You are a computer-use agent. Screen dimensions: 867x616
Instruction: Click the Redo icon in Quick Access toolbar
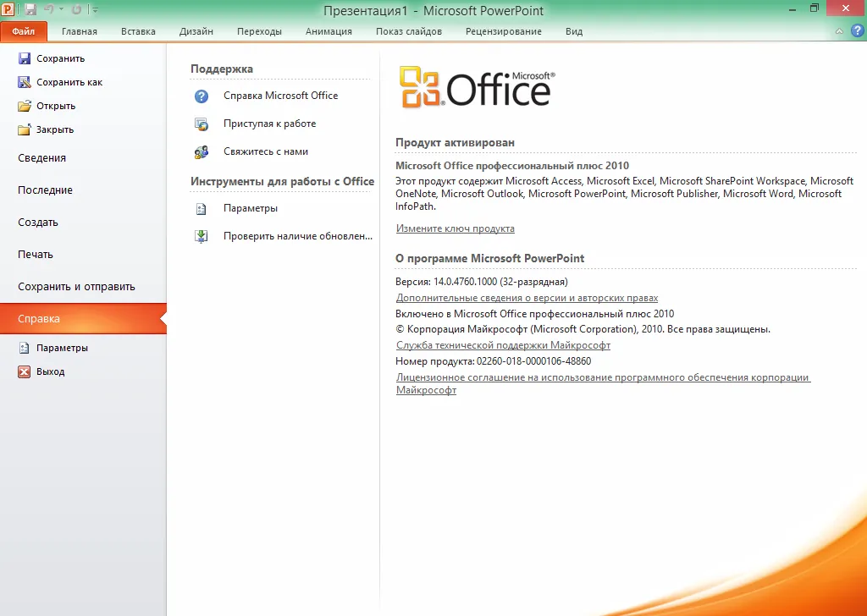tap(76, 8)
